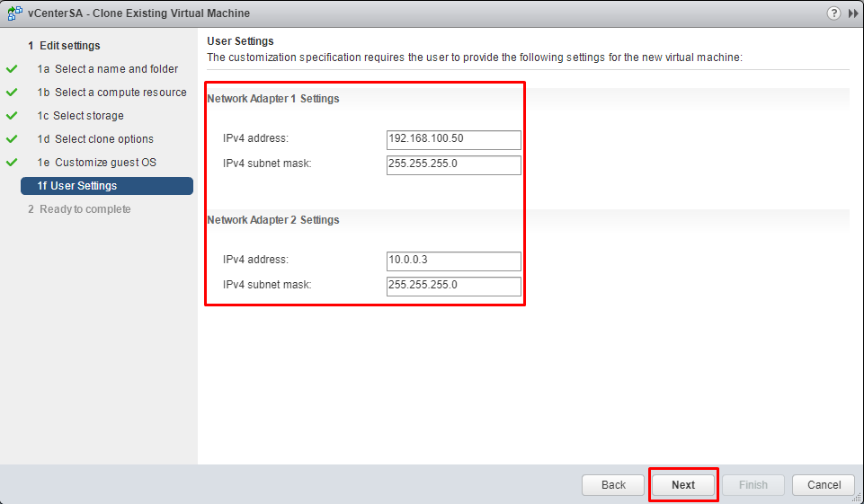Click the disabled Finish button
Viewport: 864px width, 504px height.
pos(753,485)
